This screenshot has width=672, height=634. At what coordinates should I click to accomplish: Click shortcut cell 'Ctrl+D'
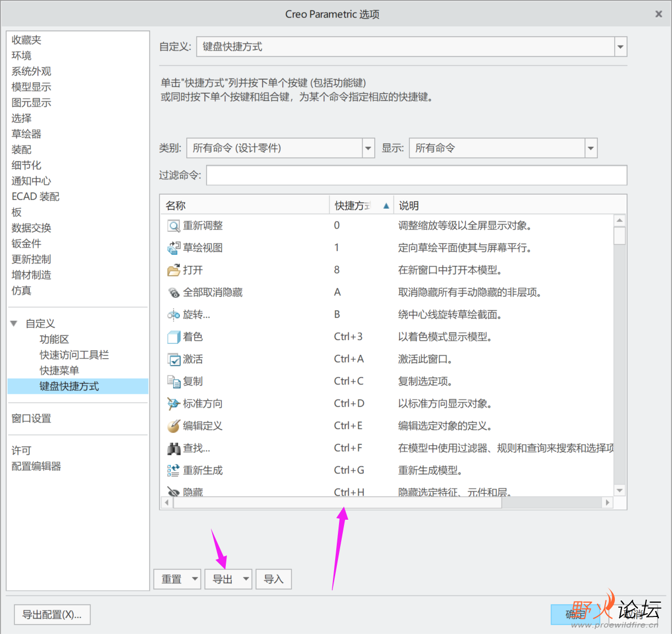point(349,404)
